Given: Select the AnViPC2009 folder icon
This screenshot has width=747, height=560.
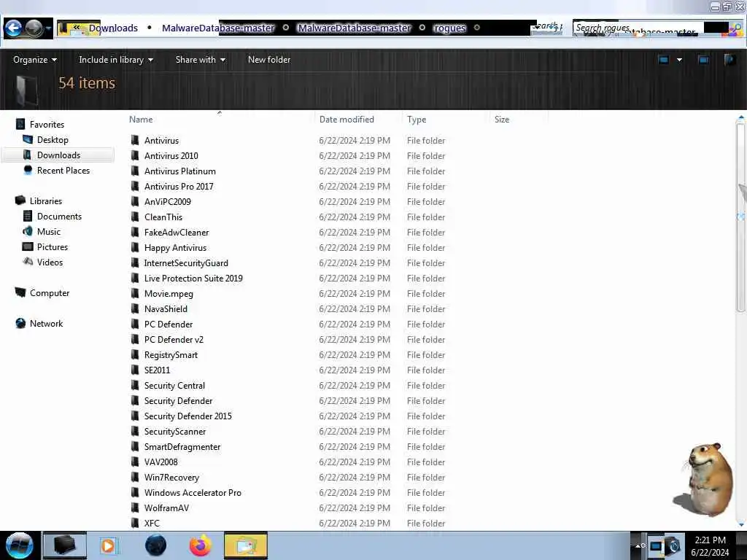Looking at the screenshot, I should (135, 201).
